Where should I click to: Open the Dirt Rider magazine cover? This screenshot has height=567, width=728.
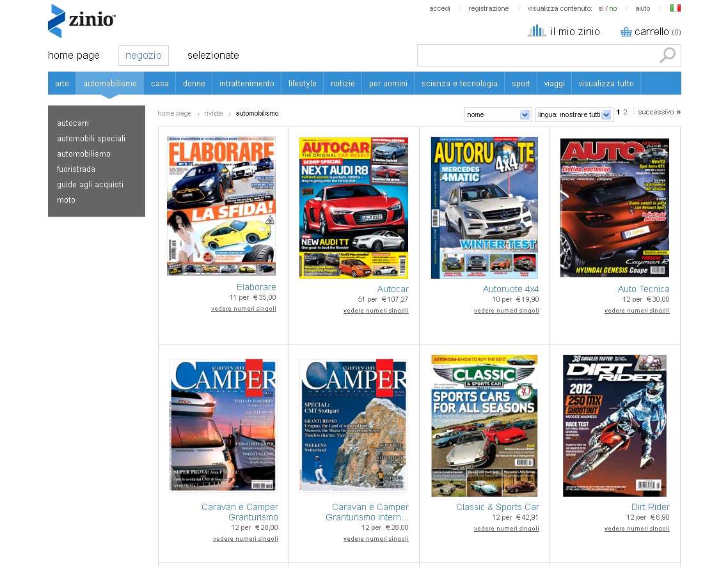click(x=615, y=426)
